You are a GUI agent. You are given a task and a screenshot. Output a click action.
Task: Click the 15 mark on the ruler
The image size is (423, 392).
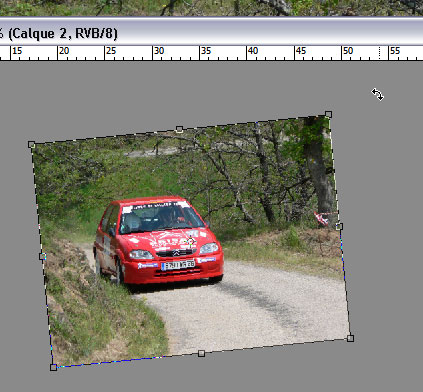17,51
